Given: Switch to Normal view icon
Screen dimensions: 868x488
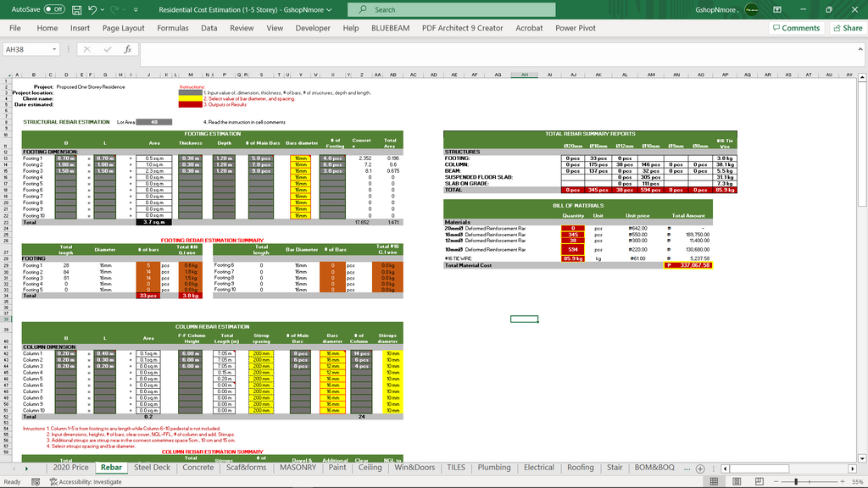Looking at the screenshot, I should pos(714,482).
